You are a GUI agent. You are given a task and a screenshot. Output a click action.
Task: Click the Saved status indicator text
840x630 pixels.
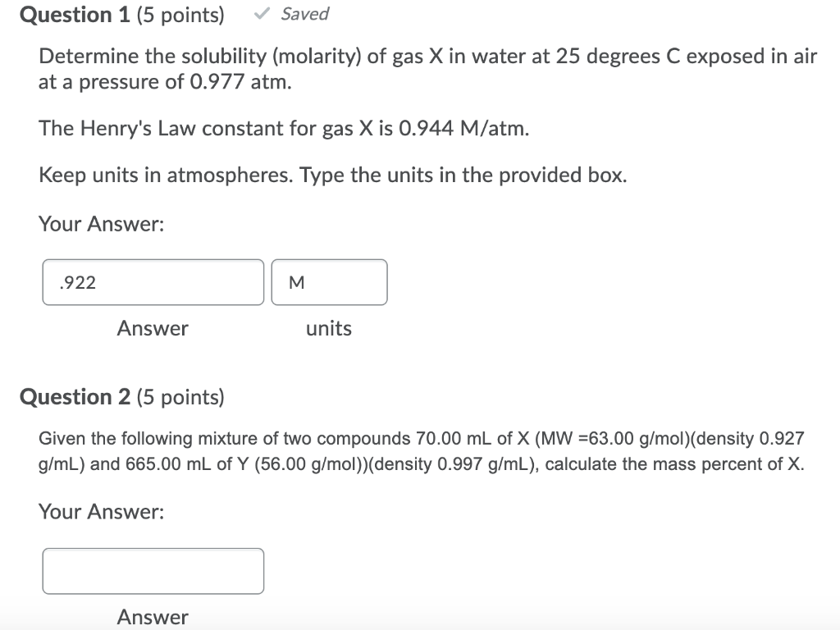tap(302, 14)
